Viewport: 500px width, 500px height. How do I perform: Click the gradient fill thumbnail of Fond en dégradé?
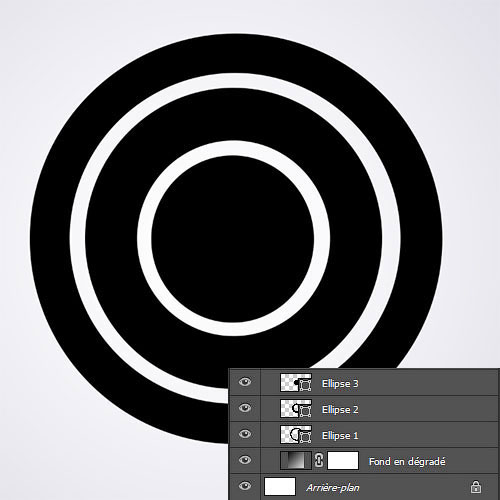(296, 460)
